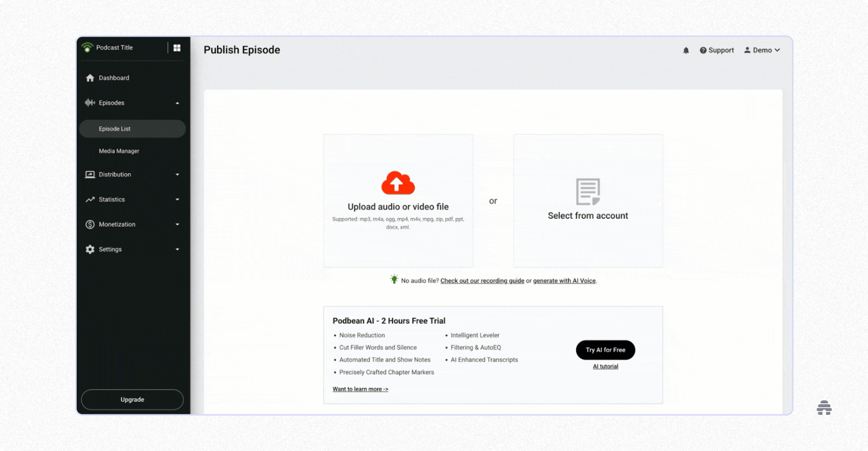Expand the Distribution dropdown

(x=177, y=174)
